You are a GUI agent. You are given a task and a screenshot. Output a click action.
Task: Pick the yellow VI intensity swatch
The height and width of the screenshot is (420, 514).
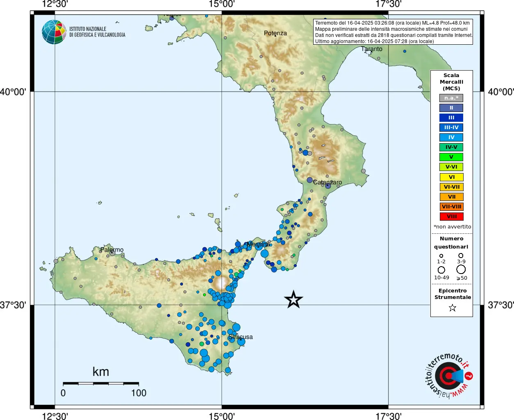pyautogui.click(x=451, y=177)
